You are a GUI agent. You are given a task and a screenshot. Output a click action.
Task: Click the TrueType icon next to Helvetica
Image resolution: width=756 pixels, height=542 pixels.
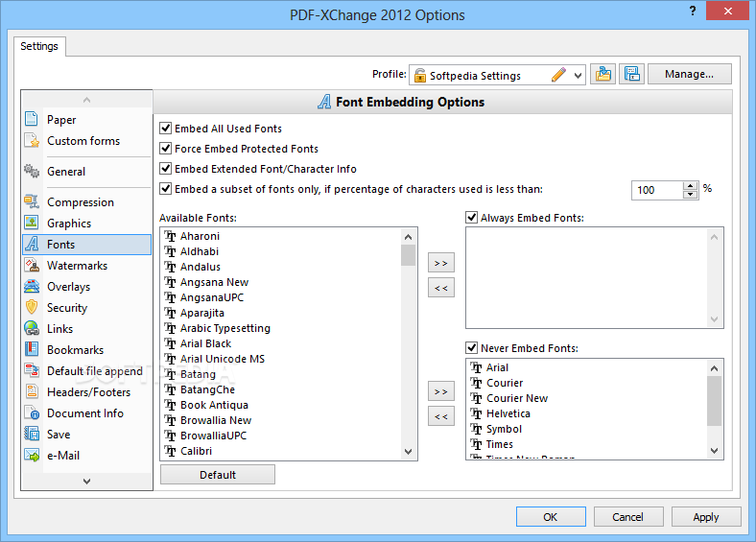pyautogui.click(x=477, y=413)
